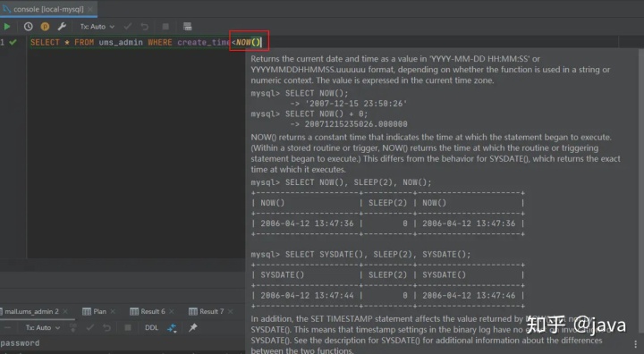Place cursor in the SQL editor query line
This screenshot has height=354, width=644.
(146, 42)
